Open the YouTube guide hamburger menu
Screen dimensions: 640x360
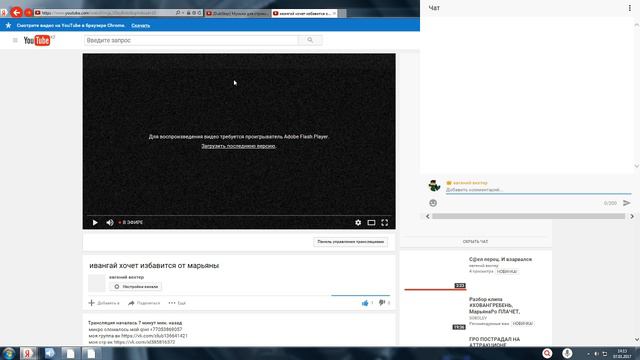(15, 40)
